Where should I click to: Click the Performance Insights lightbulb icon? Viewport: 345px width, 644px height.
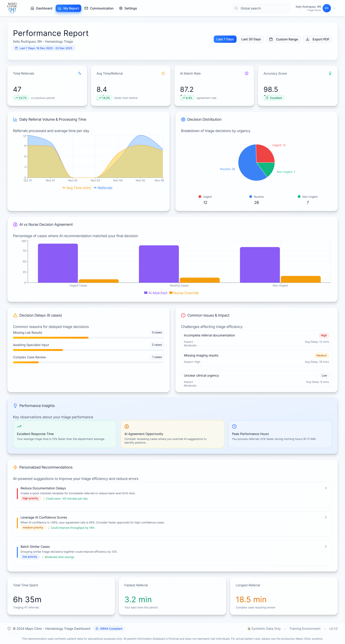[15, 406]
